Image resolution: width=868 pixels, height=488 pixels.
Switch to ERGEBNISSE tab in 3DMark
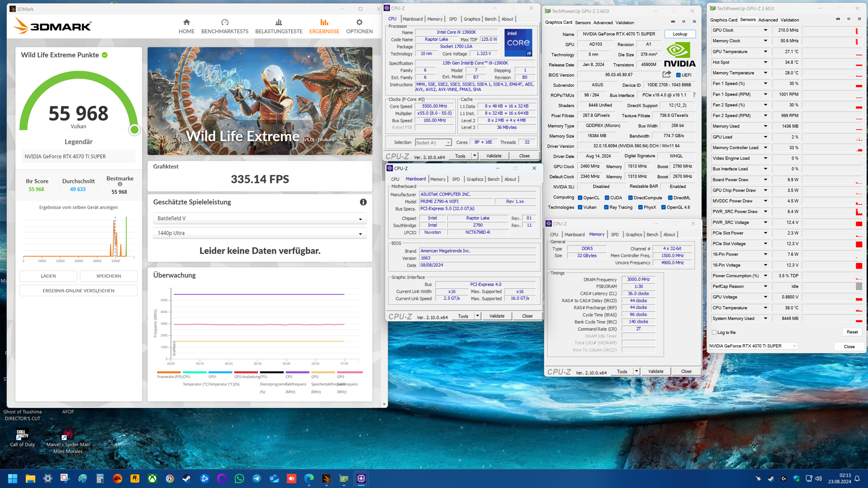click(324, 26)
